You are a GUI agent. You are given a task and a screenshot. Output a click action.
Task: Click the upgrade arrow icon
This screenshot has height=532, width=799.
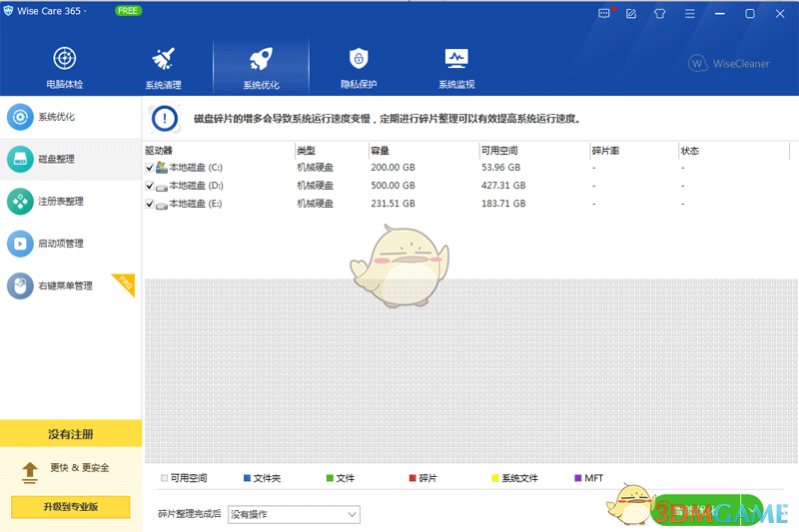(x=30, y=472)
